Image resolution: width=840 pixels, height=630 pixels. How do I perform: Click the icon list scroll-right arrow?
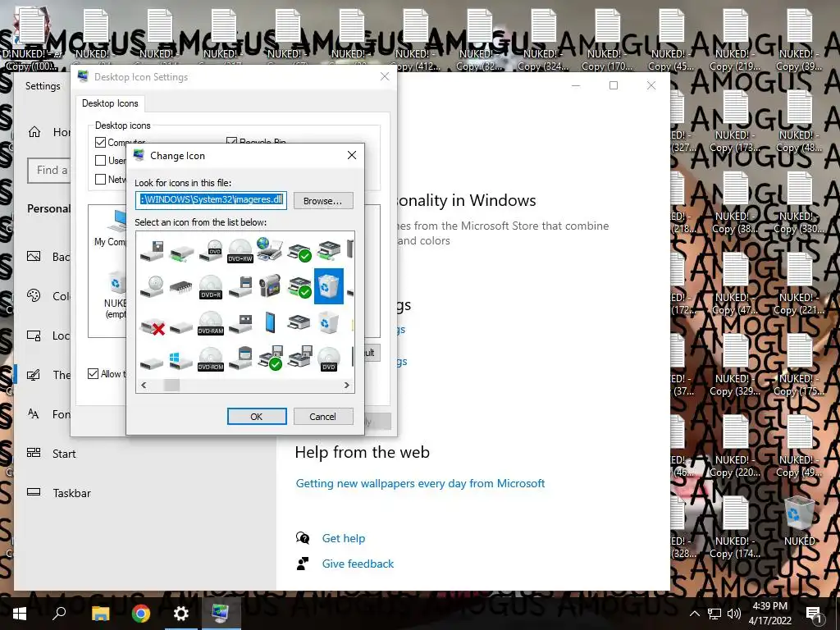[x=347, y=386]
